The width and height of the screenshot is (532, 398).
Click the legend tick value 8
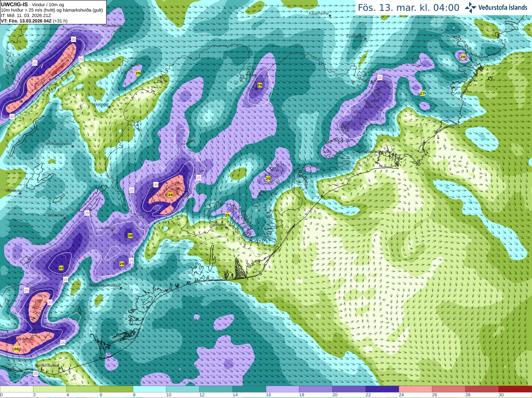click(134, 395)
